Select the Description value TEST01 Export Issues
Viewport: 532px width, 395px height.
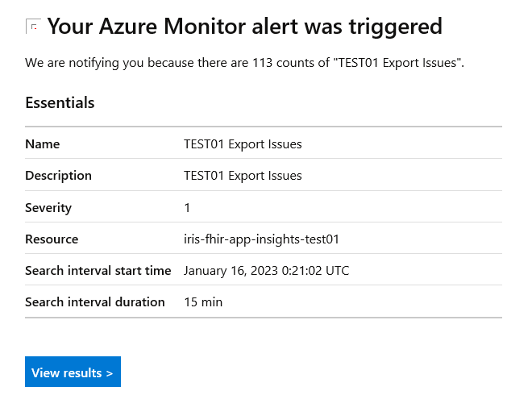243,176
